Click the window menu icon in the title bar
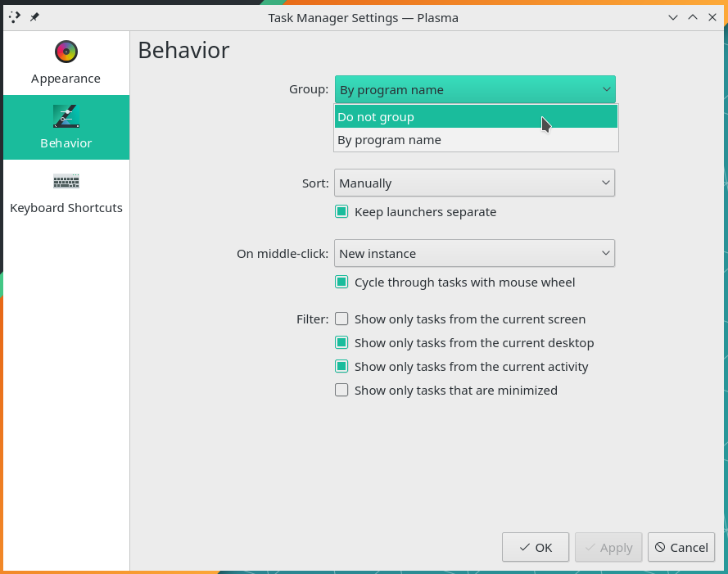 (x=15, y=17)
